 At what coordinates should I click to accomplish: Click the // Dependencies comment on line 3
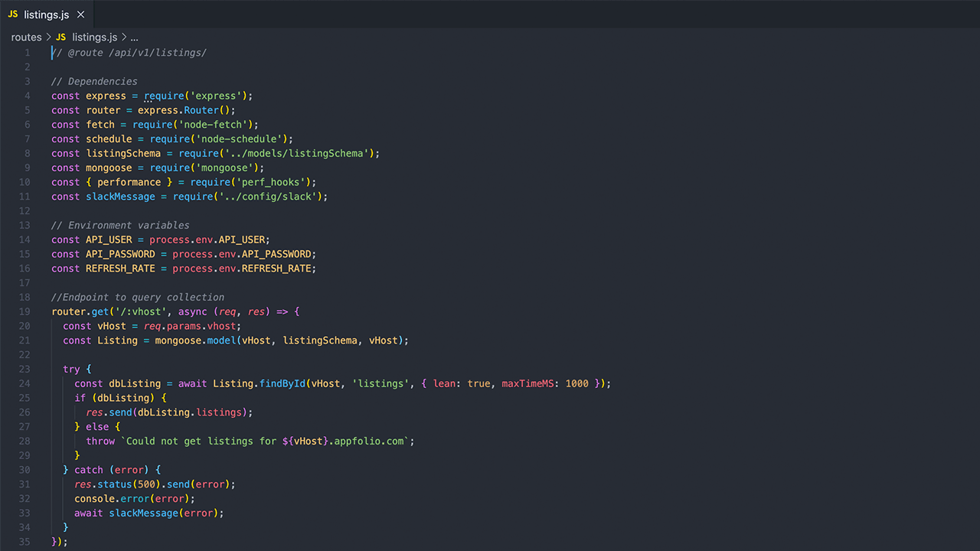coord(93,81)
